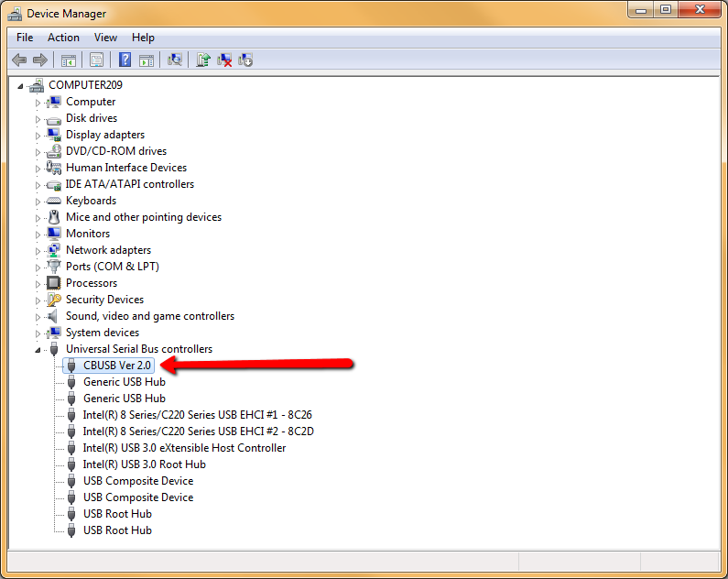Click the Security Devices key icon

pyautogui.click(x=54, y=300)
